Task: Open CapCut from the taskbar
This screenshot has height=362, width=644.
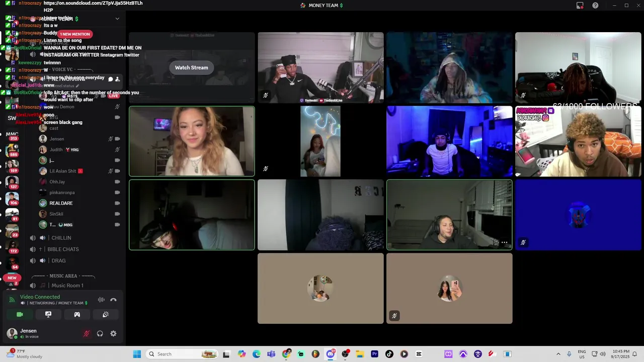Action: coord(419,354)
